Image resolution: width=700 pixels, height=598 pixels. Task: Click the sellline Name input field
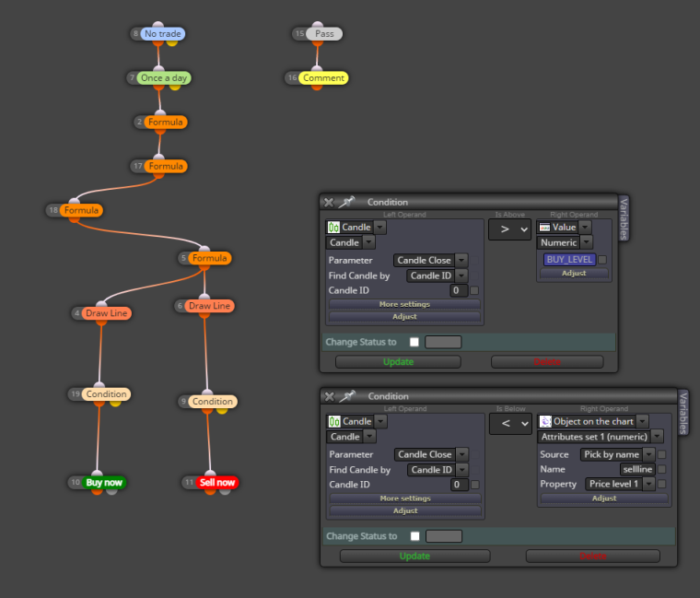point(637,469)
